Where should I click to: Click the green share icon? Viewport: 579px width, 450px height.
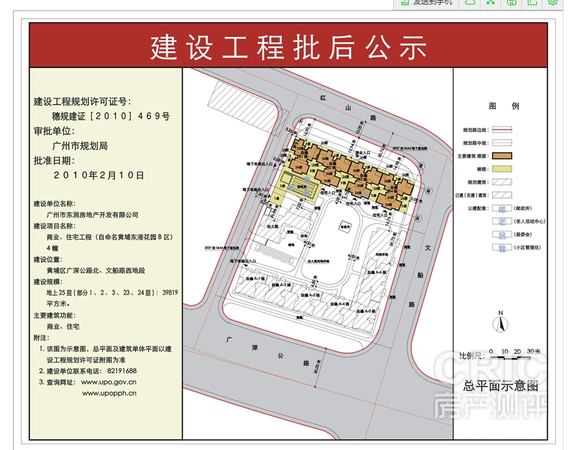[490, 2]
